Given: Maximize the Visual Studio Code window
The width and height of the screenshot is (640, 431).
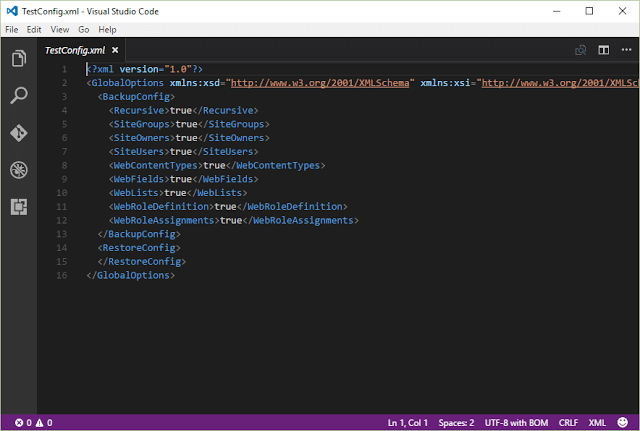Looking at the screenshot, I should [589, 11].
